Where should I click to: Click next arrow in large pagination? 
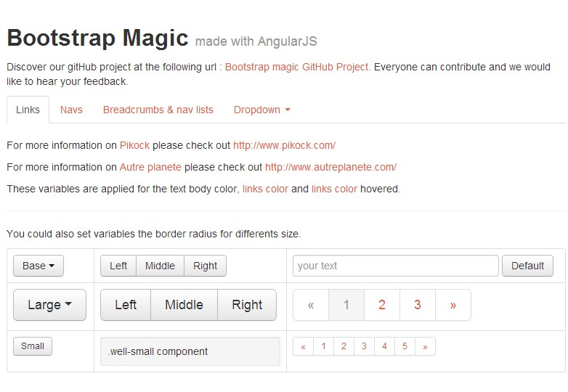[x=453, y=305]
